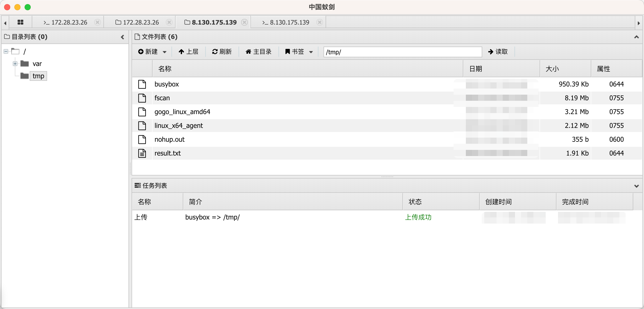This screenshot has width=644, height=309.
Task: Click the home grid icon tab
Action: (20, 22)
